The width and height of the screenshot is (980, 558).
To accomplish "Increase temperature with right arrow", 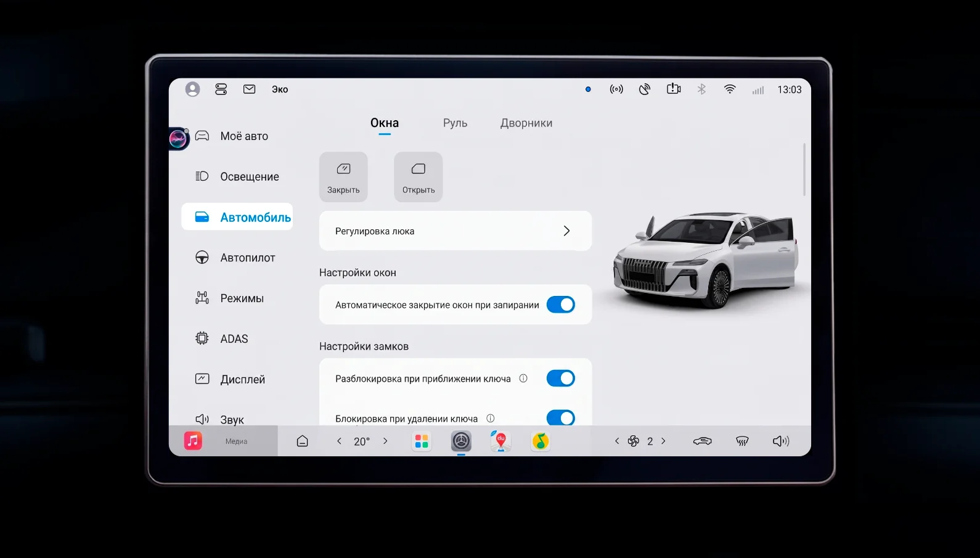I will pyautogui.click(x=385, y=441).
